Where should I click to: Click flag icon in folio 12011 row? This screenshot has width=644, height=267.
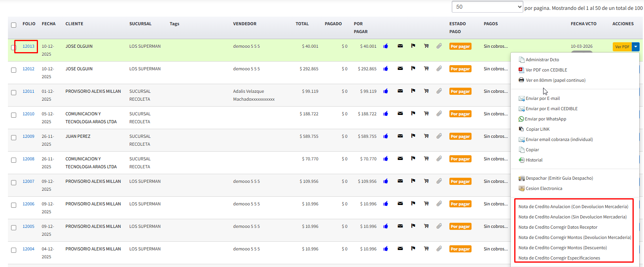(413, 91)
